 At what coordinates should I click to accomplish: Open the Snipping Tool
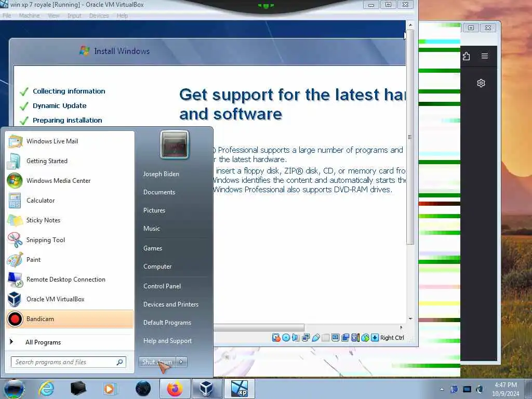70,240
